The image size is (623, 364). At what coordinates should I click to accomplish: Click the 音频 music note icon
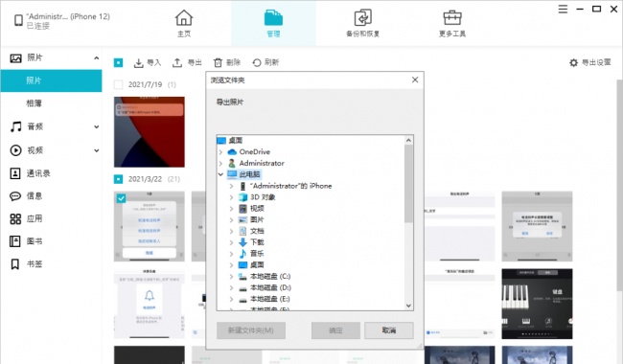click(x=15, y=126)
